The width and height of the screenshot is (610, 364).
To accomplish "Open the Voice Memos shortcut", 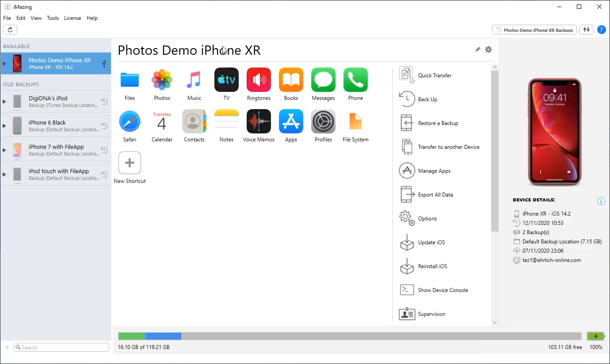I will coord(259,121).
